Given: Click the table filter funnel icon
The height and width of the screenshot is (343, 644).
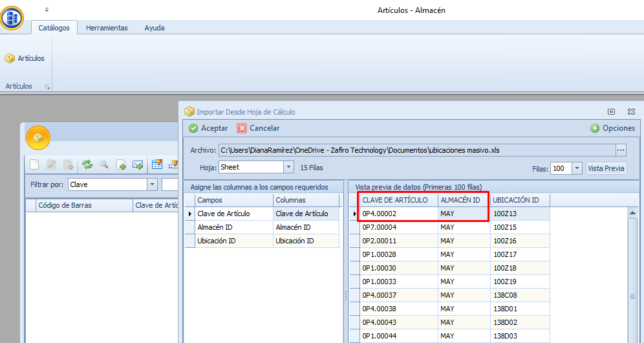Looking at the screenshot, I should pos(157,164).
